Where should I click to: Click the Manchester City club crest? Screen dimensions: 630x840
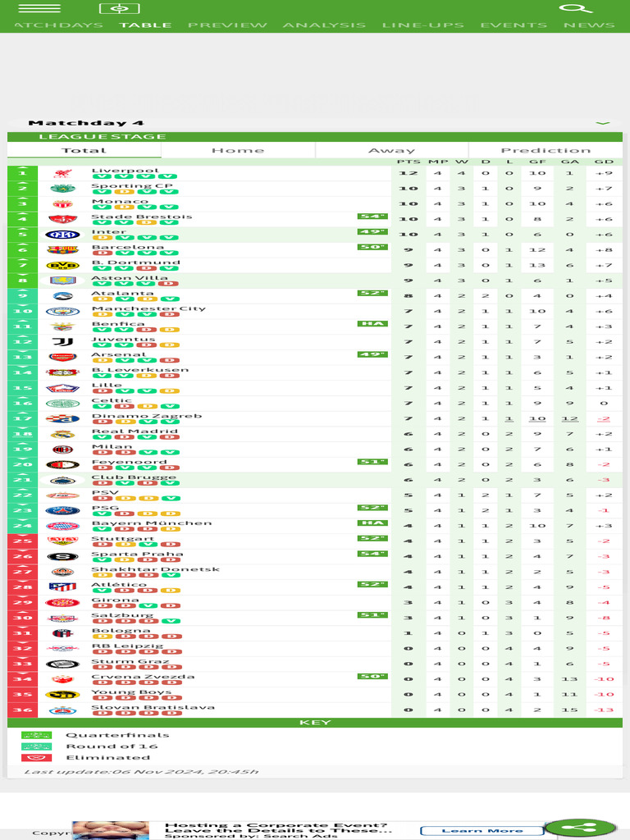pos(62,311)
